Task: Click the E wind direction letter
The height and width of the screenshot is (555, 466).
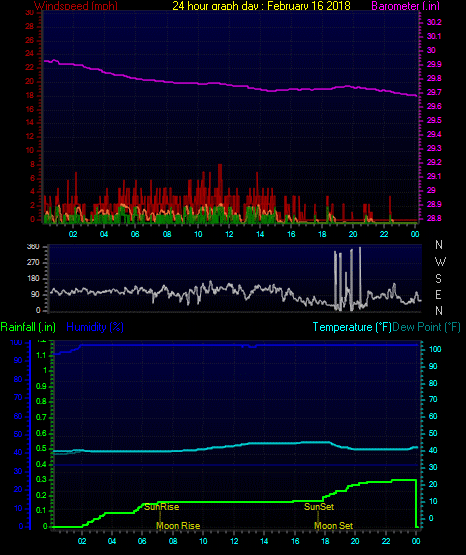Action: pyautogui.click(x=438, y=294)
